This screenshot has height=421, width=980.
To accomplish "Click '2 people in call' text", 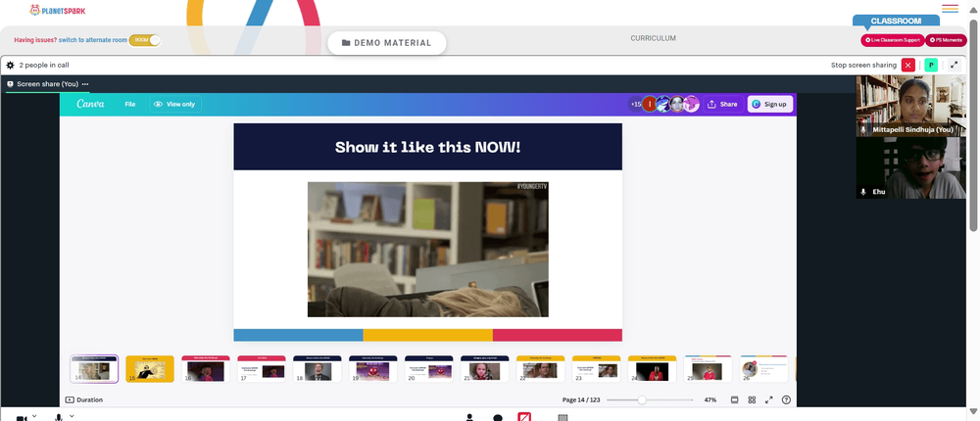I will click(x=44, y=65).
